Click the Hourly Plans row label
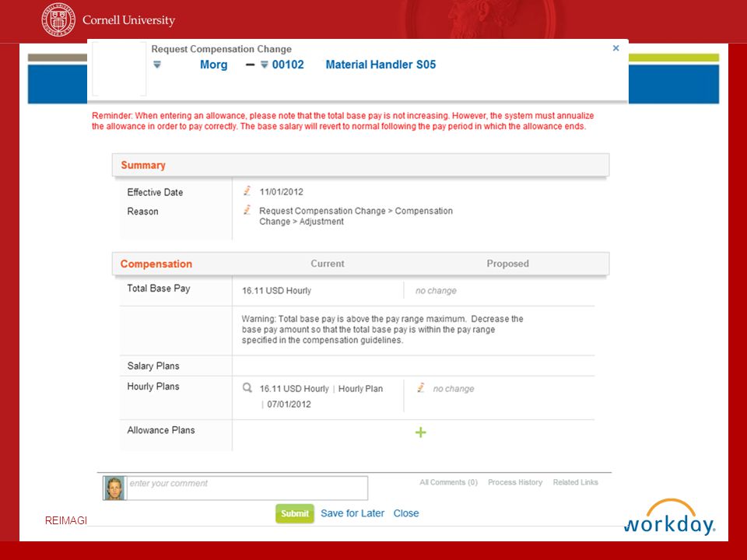747x560 pixels. 153,387
